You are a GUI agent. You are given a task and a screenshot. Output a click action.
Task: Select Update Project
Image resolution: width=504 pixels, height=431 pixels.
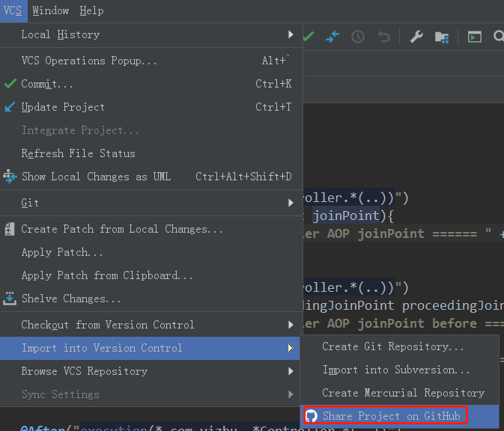(151, 107)
